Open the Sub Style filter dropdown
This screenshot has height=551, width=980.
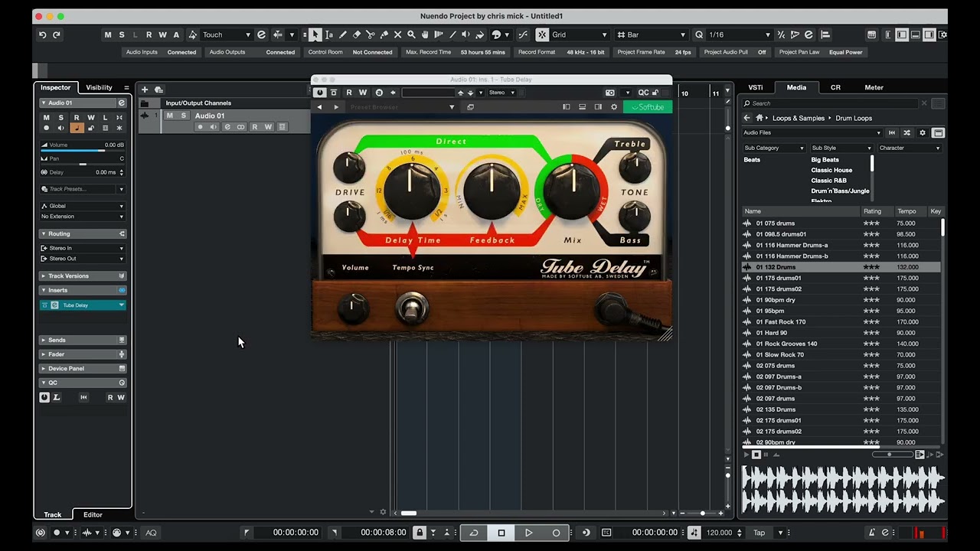pos(841,148)
